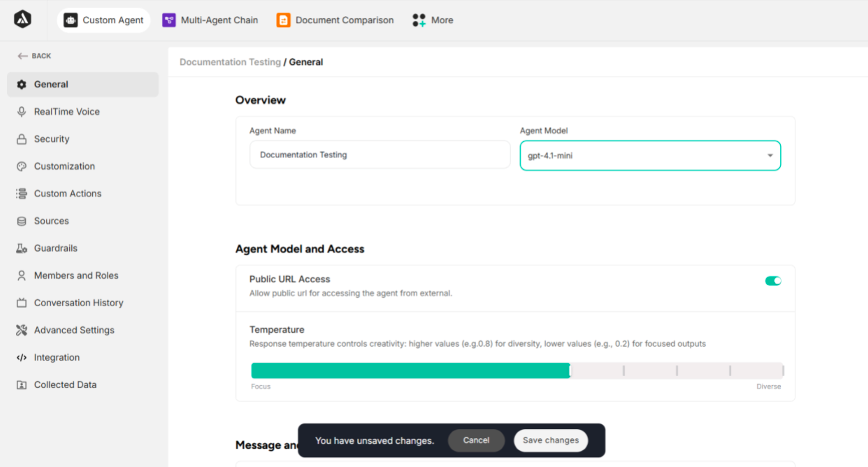Click the app logo icon

22,19
